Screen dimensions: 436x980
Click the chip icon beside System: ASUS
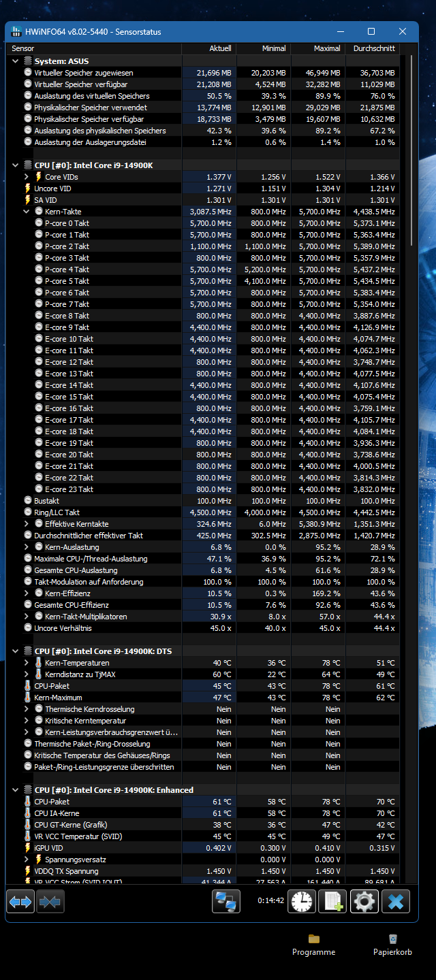pyautogui.click(x=28, y=61)
